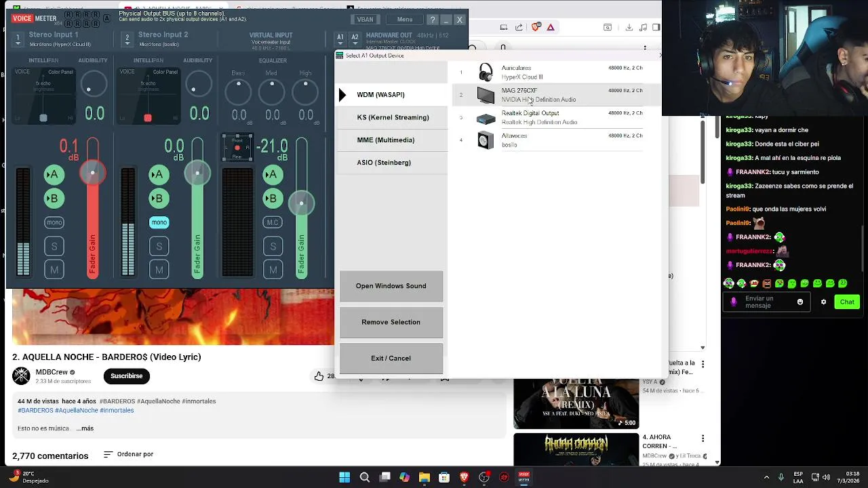Toggle B bus on Stereo Input 1
The width and height of the screenshot is (868, 488).
(x=54, y=199)
